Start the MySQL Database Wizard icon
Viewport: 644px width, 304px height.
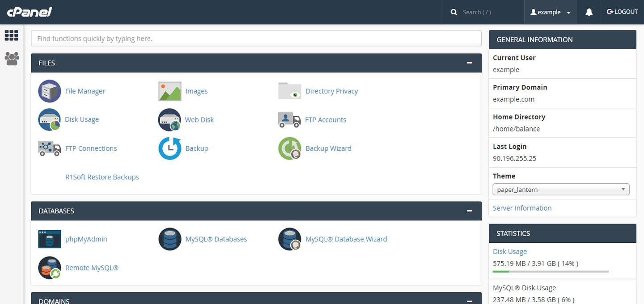coord(289,239)
